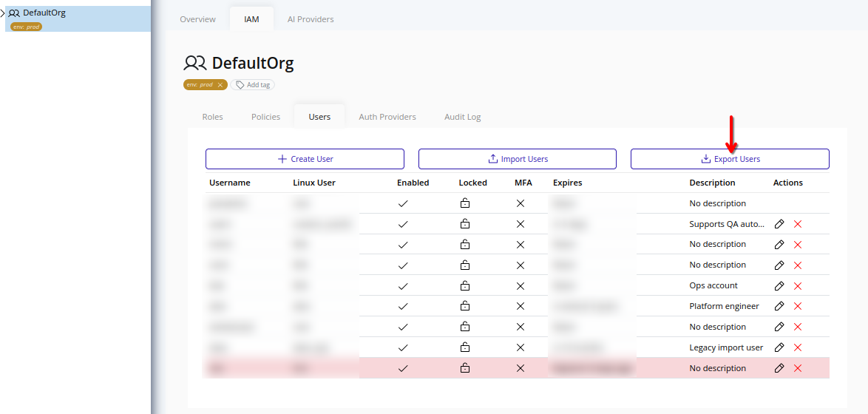This screenshot has height=414, width=868.
Task: Toggle Locked state in Supports QA row
Action: (x=465, y=224)
